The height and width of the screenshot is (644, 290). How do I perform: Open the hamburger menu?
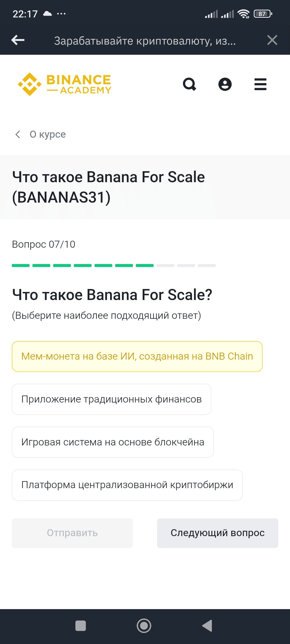(x=260, y=84)
